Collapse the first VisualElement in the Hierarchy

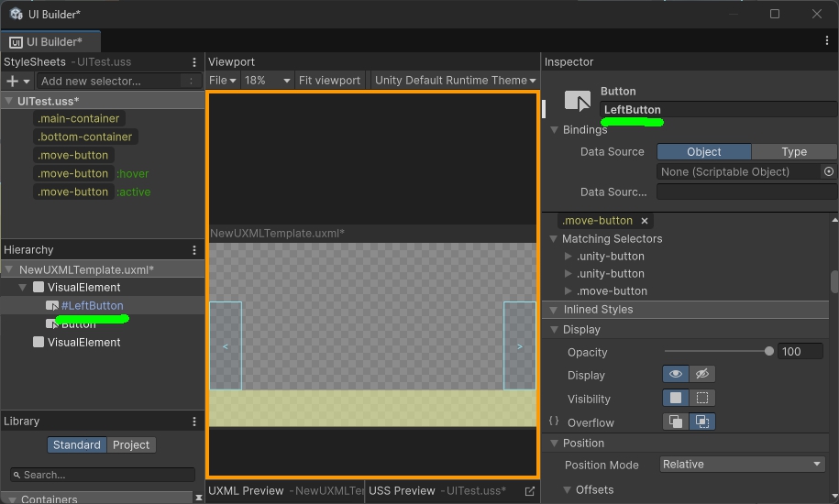[23, 288]
